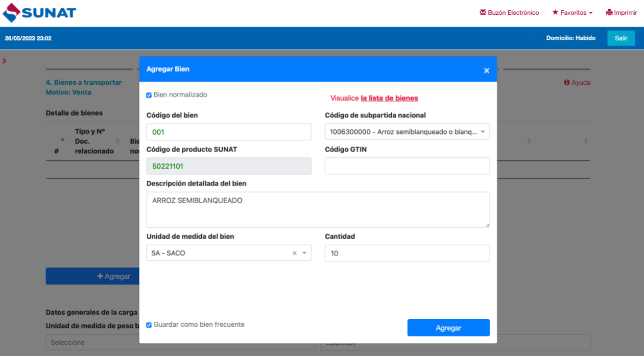
Task: Open Unidad de medida del bien dropdown
Action: (x=304, y=253)
